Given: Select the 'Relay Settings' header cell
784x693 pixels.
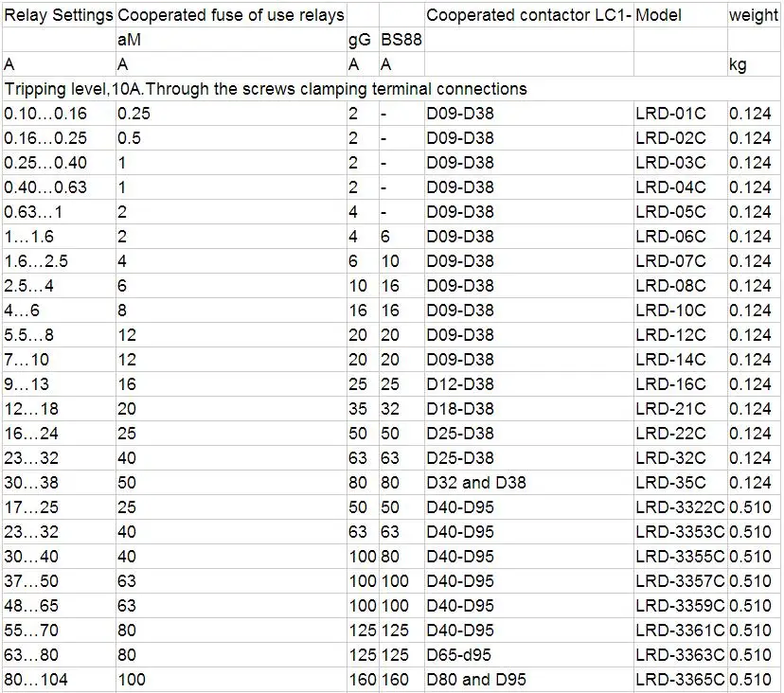Looking at the screenshot, I should click(59, 15).
